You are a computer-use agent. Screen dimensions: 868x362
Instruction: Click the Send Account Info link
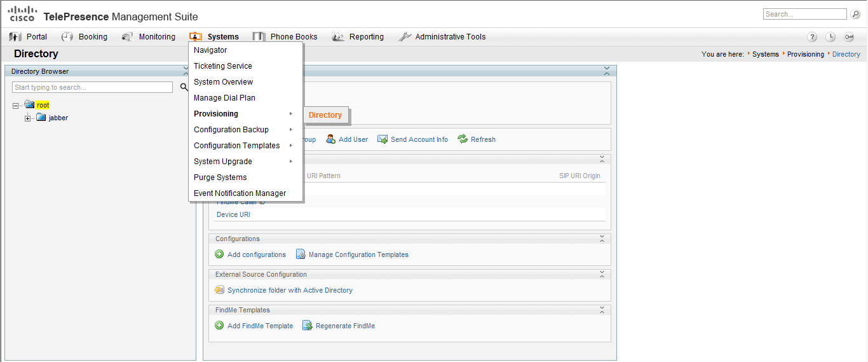pos(419,139)
